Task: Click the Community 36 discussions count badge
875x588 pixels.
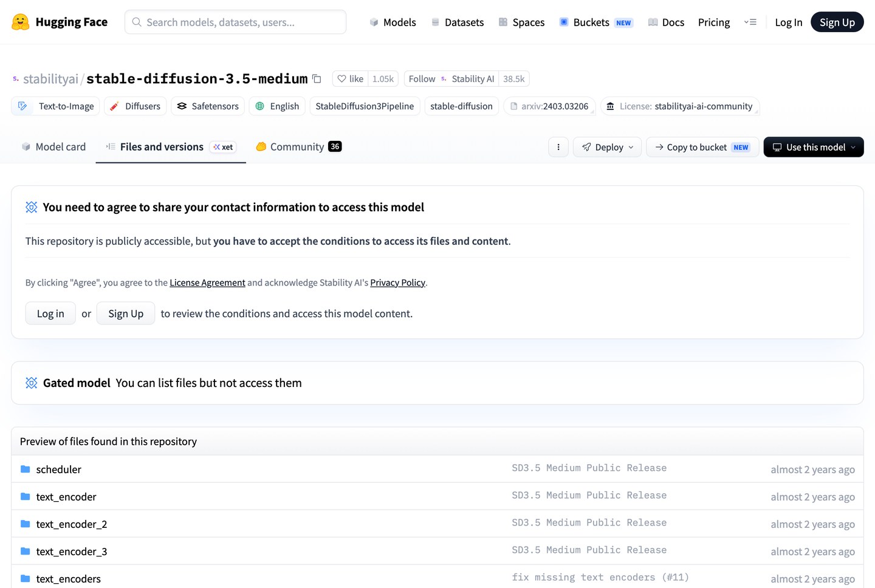Action: point(335,146)
